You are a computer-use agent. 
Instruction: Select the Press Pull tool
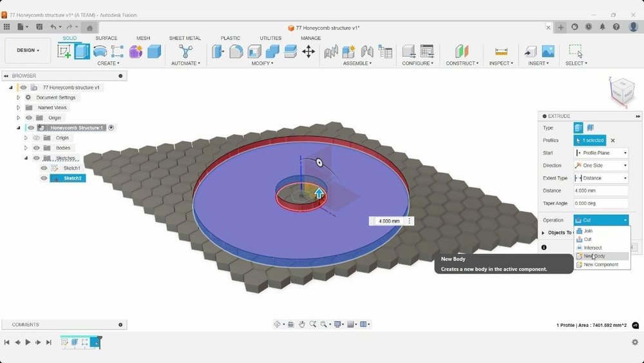coord(218,52)
